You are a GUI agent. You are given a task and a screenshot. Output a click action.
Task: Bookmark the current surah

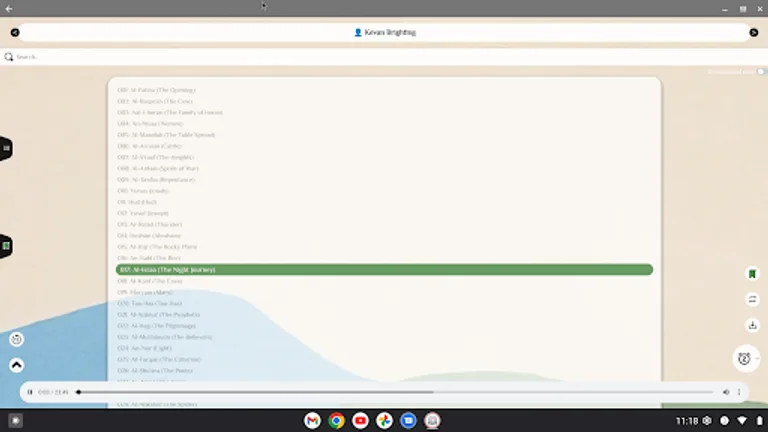(x=752, y=274)
